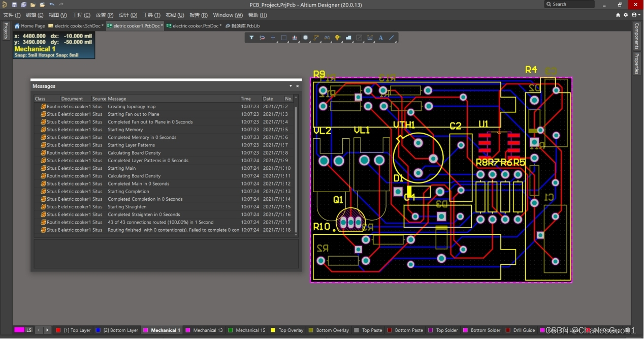Activate interactive routing tool
Viewport: 644px width, 339px height.
tap(316, 38)
